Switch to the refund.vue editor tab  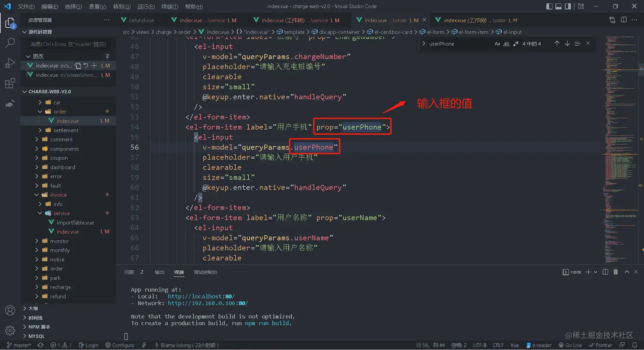pyautogui.click(x=141, y=20)
